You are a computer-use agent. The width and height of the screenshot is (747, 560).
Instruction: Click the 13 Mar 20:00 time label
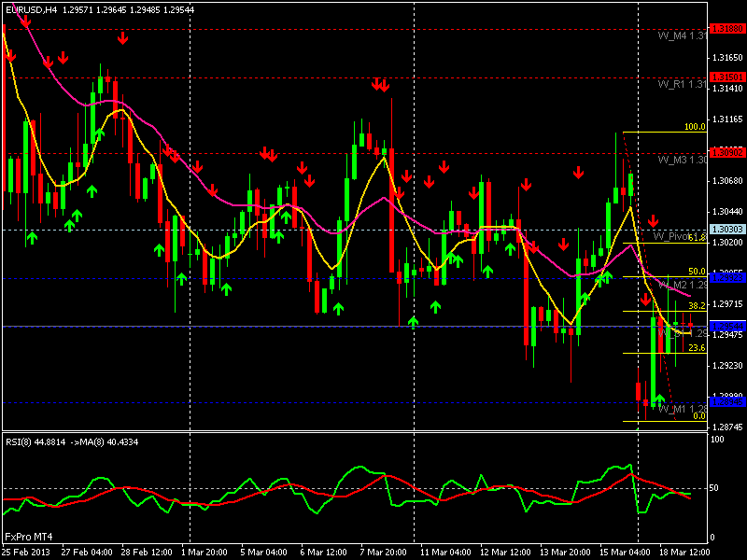(565, 553)
